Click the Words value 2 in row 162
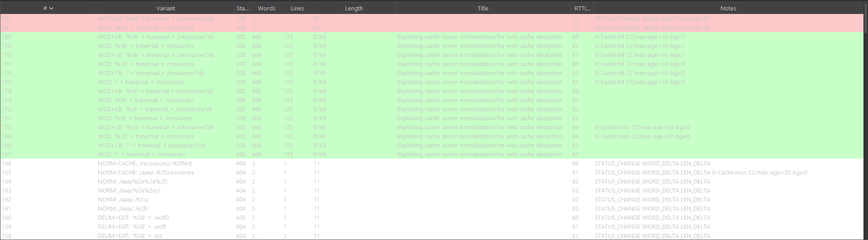 coord(253,200)
